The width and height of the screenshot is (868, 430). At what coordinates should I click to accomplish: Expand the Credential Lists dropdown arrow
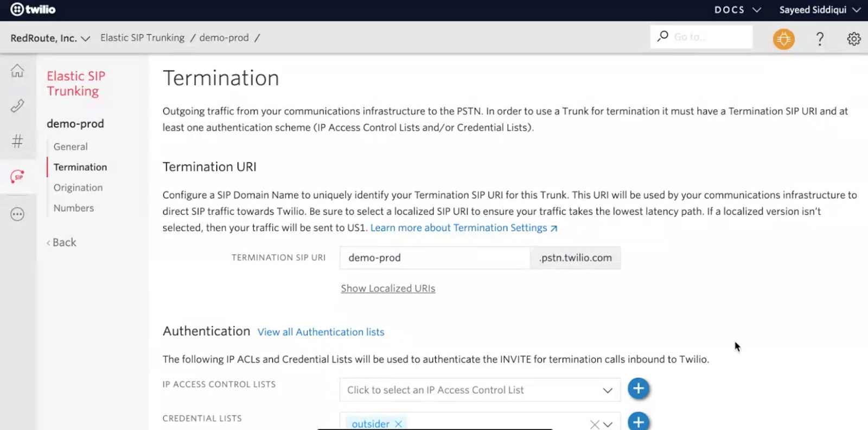point(608,425)
